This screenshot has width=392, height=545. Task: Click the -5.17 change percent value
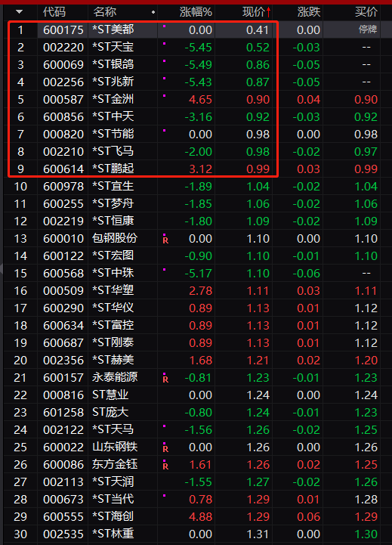coord(198,273)
